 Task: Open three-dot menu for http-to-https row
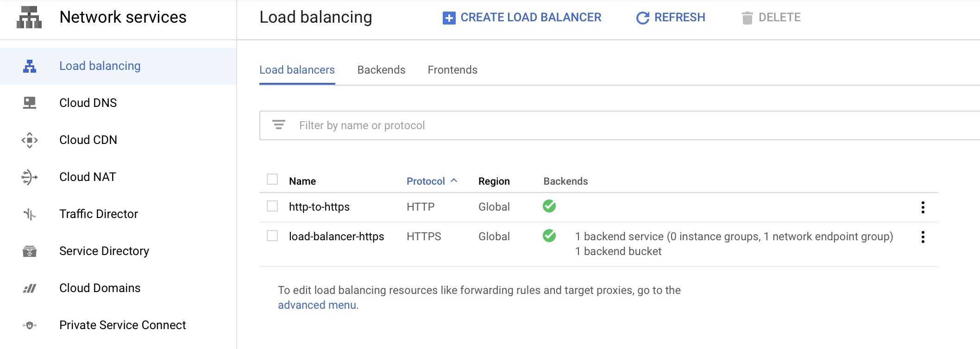(x=923, y=207)
